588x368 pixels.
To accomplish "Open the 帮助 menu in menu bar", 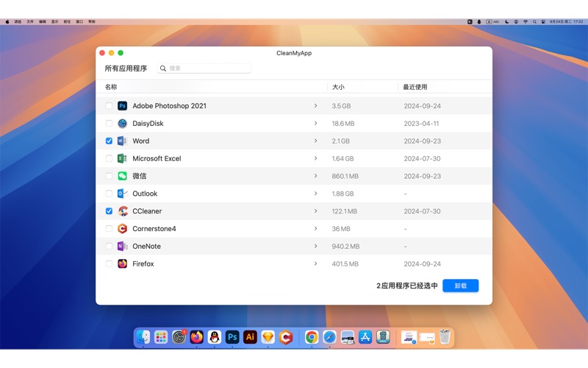I will [92, 22].
